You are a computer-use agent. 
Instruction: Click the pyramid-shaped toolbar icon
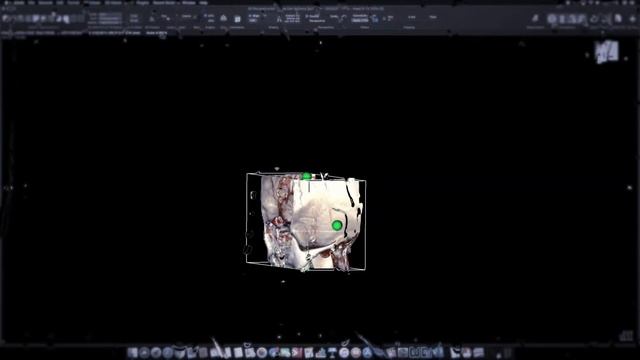click(x=223, y=18)
